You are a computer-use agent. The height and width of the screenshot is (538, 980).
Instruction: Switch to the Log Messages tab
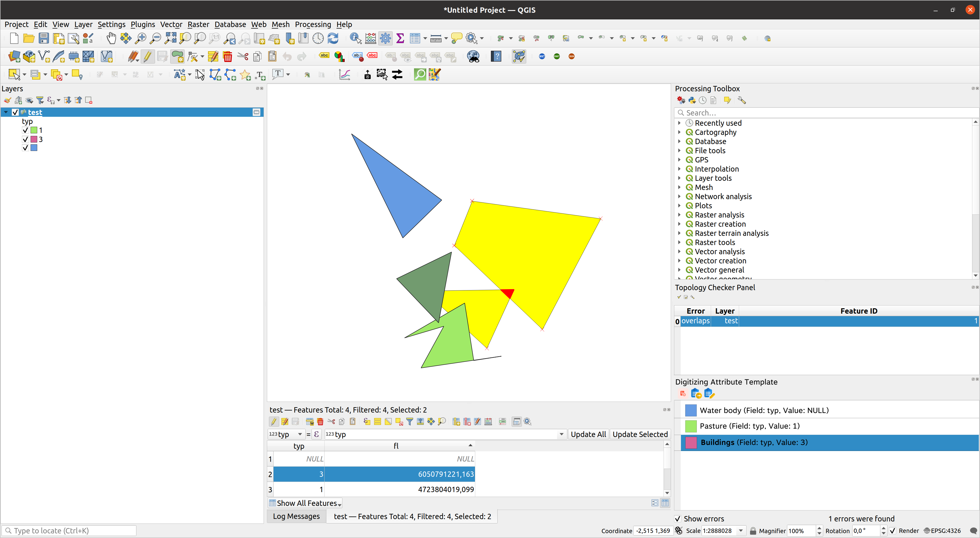pyautogui.click(x=296, y=516)
